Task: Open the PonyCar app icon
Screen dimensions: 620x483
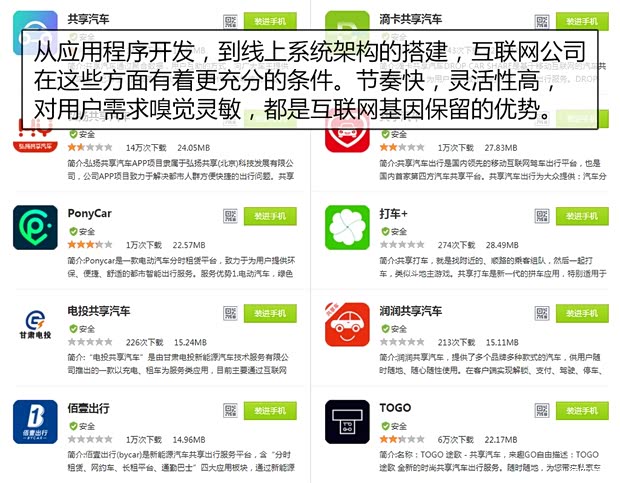Action: pyautogui.click(x=35, y=227)
